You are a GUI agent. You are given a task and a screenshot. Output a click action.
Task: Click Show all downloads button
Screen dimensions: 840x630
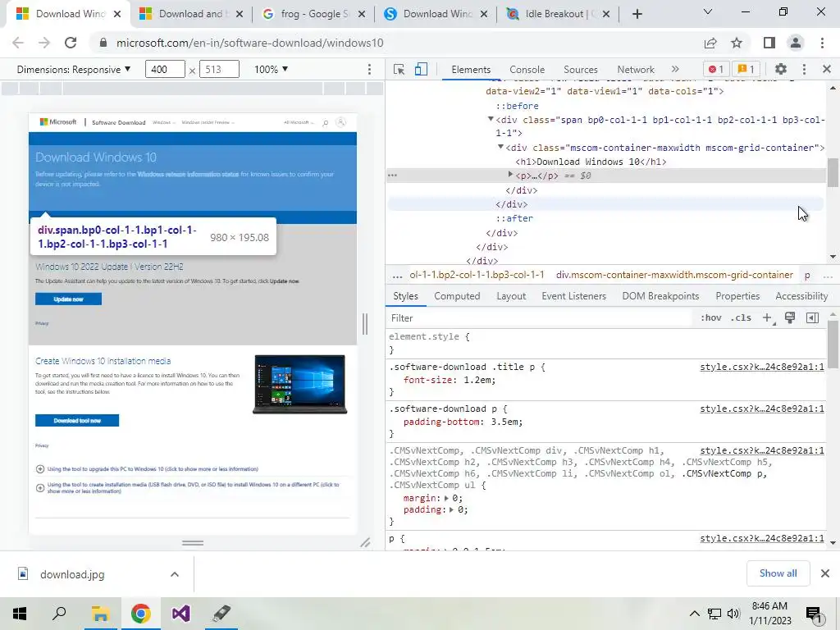tap(778, 573)
